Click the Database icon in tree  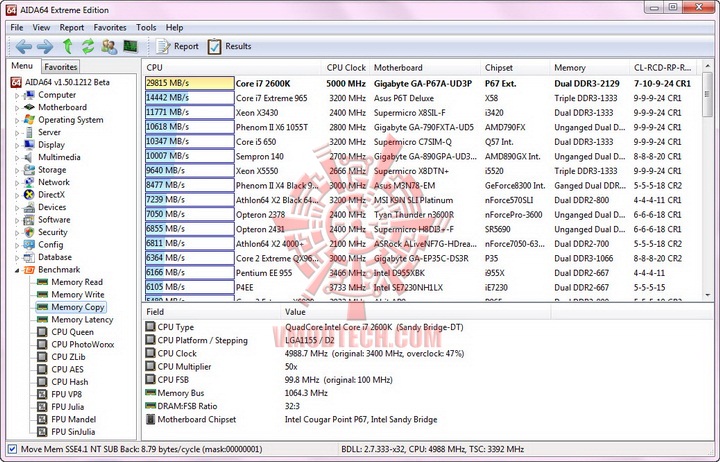[x=29, y=257]
